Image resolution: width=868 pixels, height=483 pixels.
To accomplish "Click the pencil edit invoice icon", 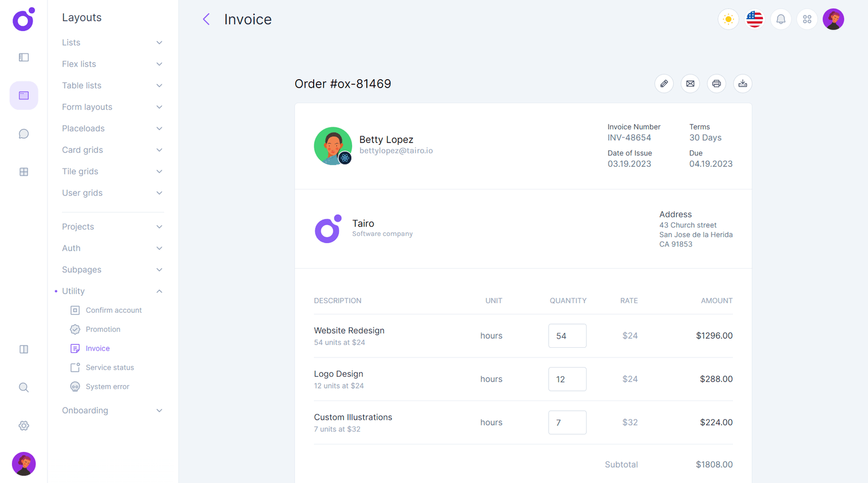I will pos(664,83).
